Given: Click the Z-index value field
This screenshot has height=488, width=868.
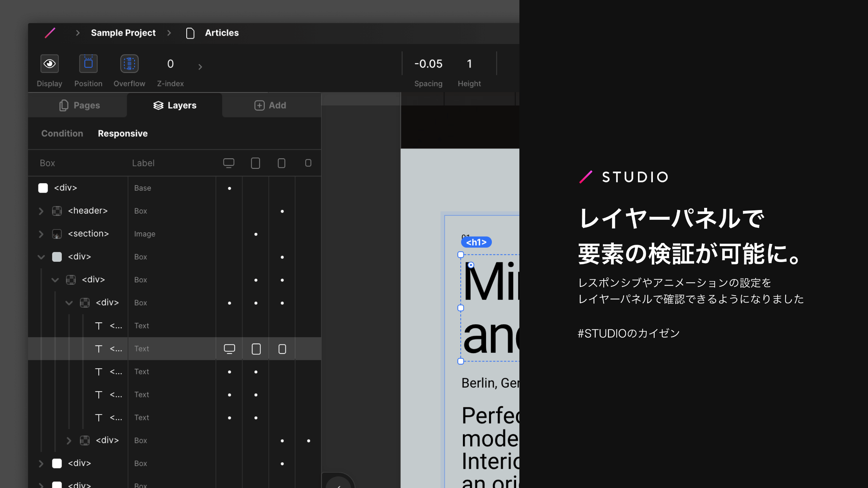Looking at the screenshot, I should pos(170,64).
